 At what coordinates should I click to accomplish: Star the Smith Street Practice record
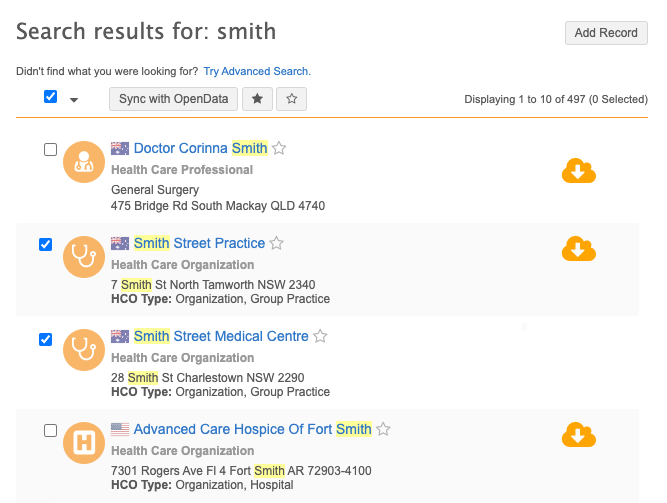click(277, 243)
